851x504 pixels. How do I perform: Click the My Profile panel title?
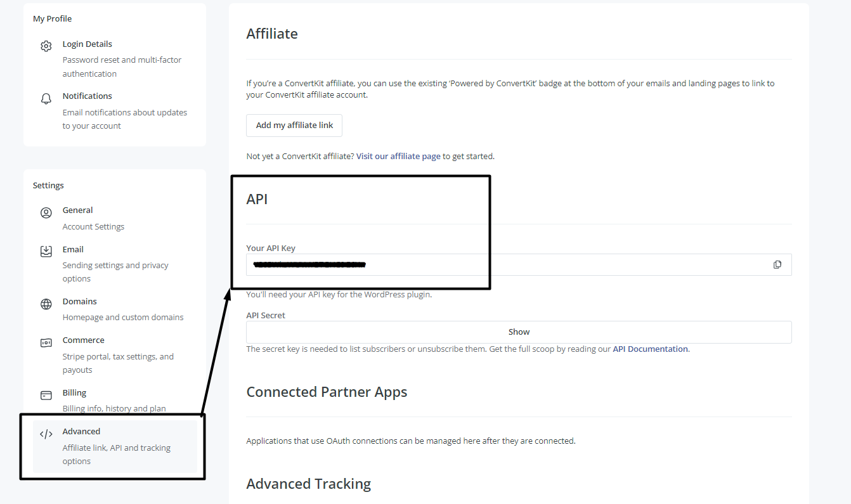52,19
